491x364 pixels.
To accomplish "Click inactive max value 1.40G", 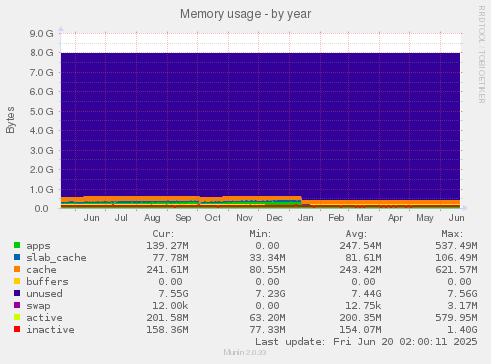I will click(462, 330).
